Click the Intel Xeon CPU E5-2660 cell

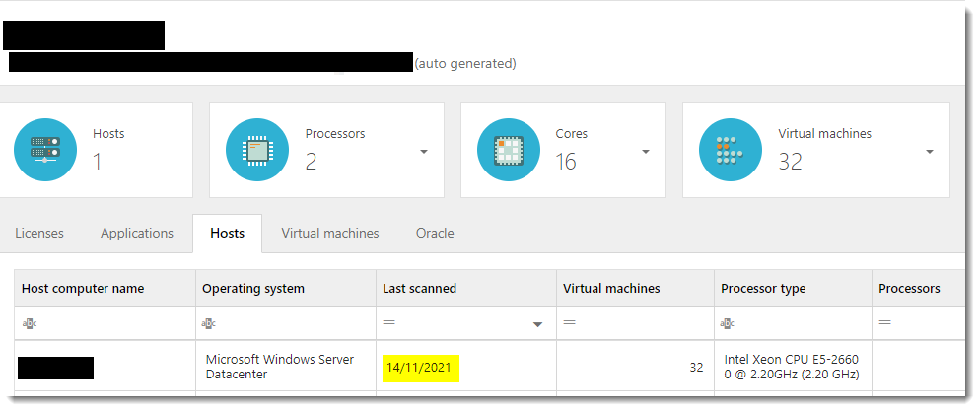click(792, 367)
